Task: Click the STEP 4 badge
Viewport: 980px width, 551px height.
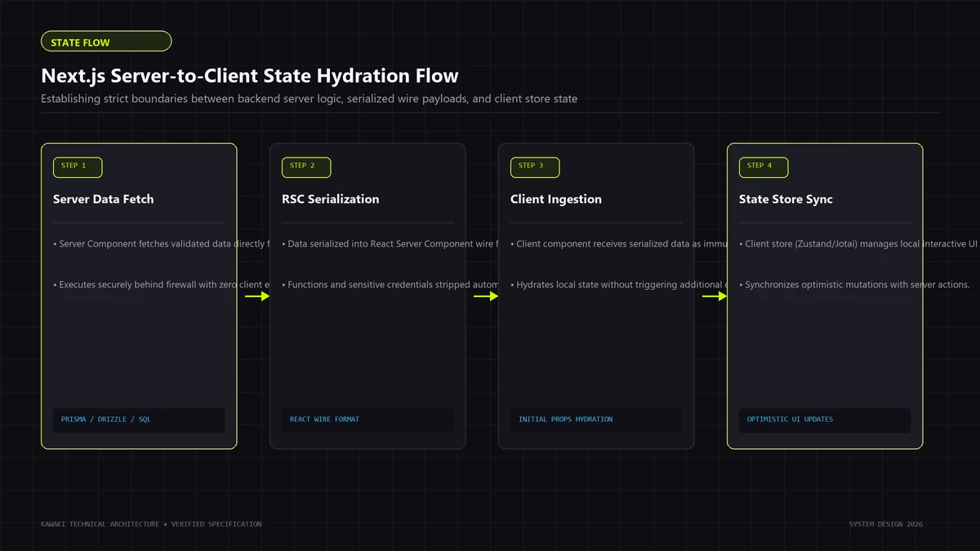Action: click(764, 167)
